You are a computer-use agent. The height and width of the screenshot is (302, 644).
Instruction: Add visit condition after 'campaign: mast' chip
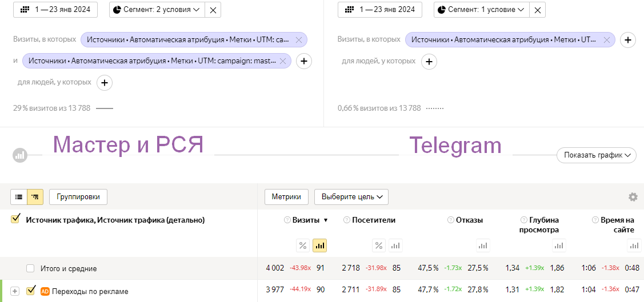tap(304, 61)
